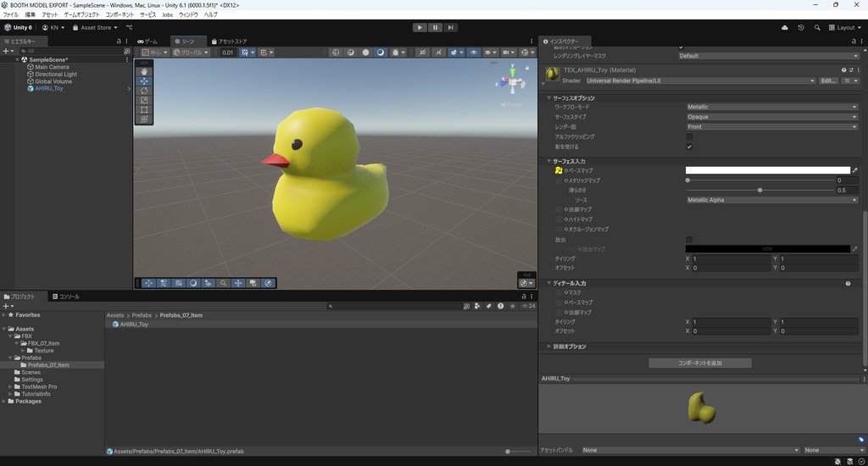
Task: Click the Pause button
Action: (x=435, y=27)
